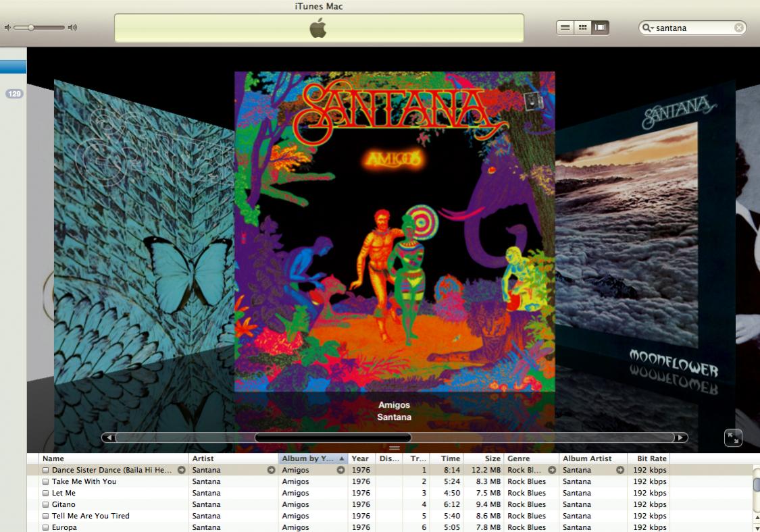This screenshot has height=532, width=760.
Task: Click the highlighted blue sidebar item
Action: pyautogui.click(x=13, y=67)
